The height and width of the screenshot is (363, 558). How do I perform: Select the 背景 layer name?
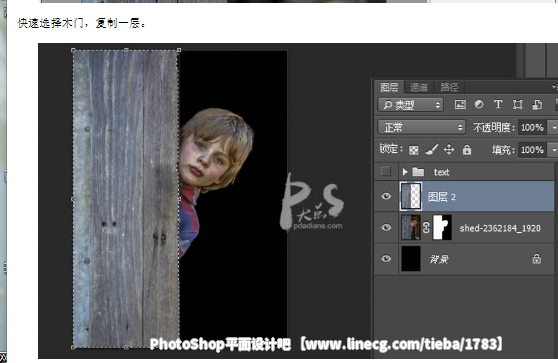coord(439,259)
